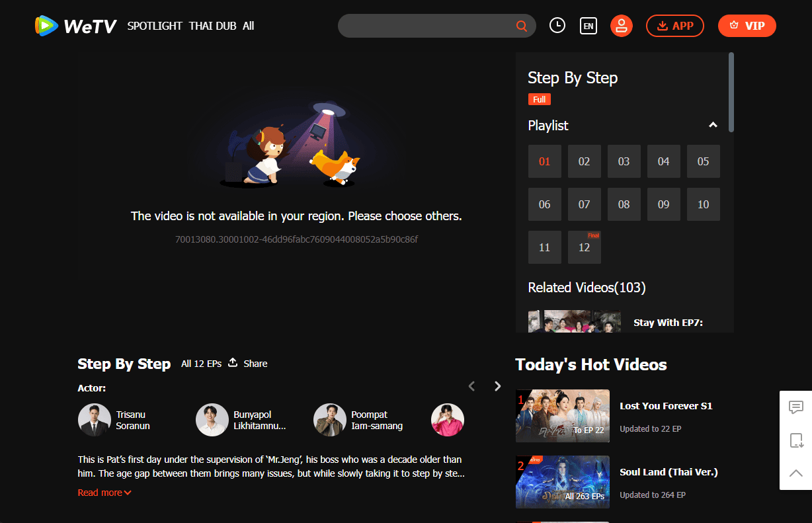This screenshot has width=812, height=523.
Task: Click the VIP crown button
Action: 747,26
